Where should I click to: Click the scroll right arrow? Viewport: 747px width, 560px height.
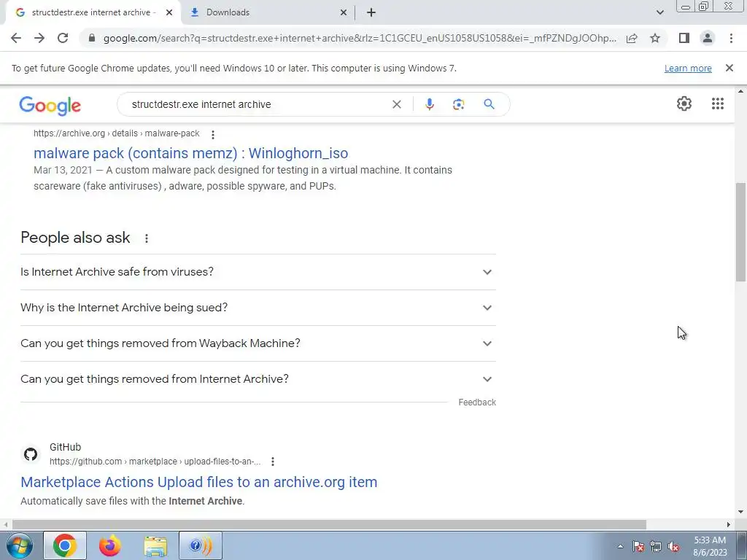(729, 525)
